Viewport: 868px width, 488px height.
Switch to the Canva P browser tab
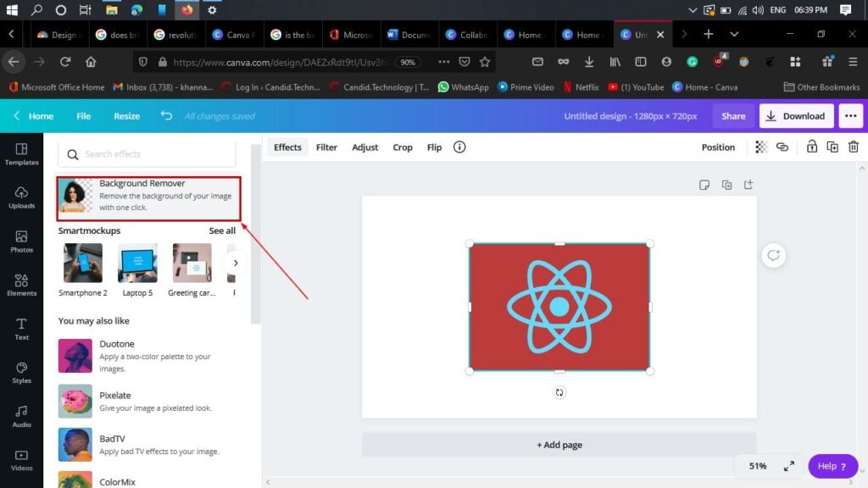pos(234,34)
